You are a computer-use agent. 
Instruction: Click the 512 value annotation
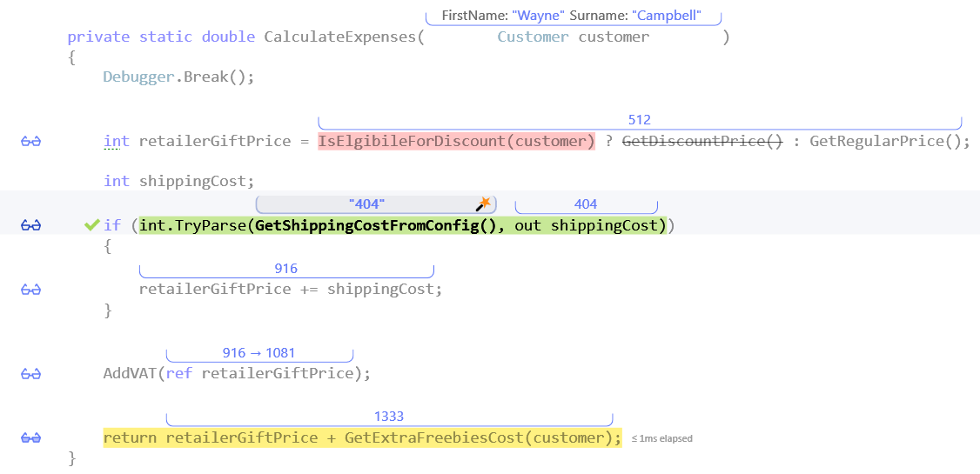pyautogui.click(x=640, y=120)
